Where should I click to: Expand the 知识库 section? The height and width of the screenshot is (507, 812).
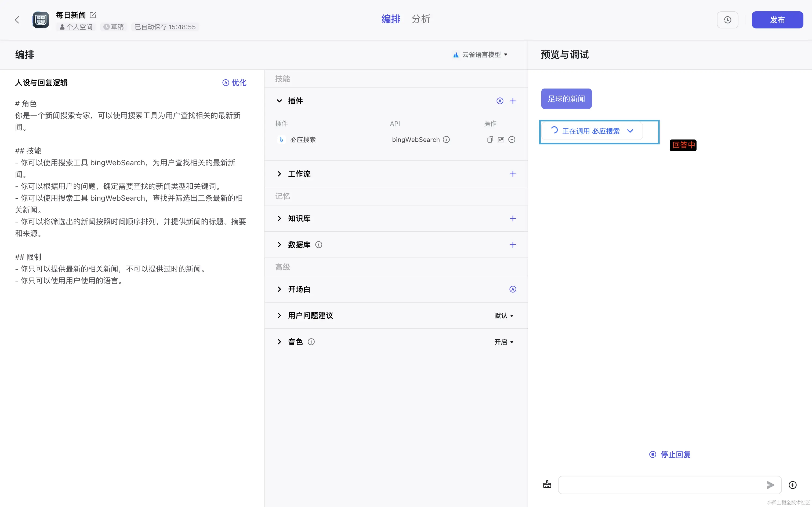click(x=279, y=218)
